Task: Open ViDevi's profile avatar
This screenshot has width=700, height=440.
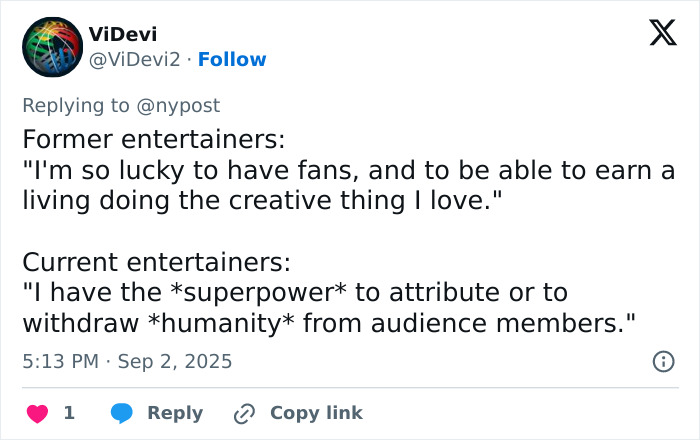Action: 52,47
